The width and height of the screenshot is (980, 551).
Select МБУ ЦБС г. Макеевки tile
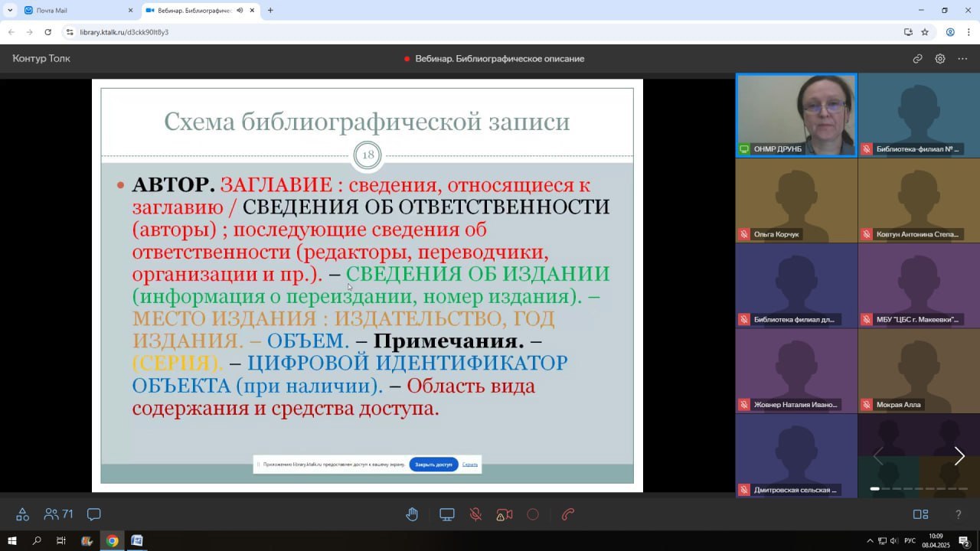click(919, 285)
